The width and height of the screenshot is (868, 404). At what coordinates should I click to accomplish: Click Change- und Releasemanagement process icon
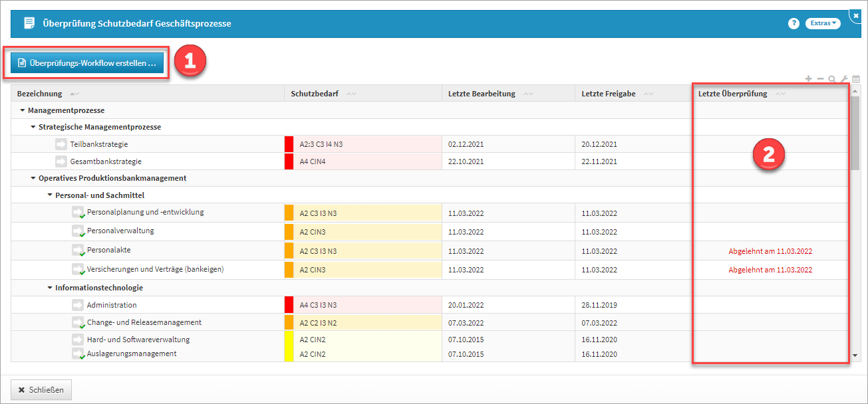[x=78, y=323]
